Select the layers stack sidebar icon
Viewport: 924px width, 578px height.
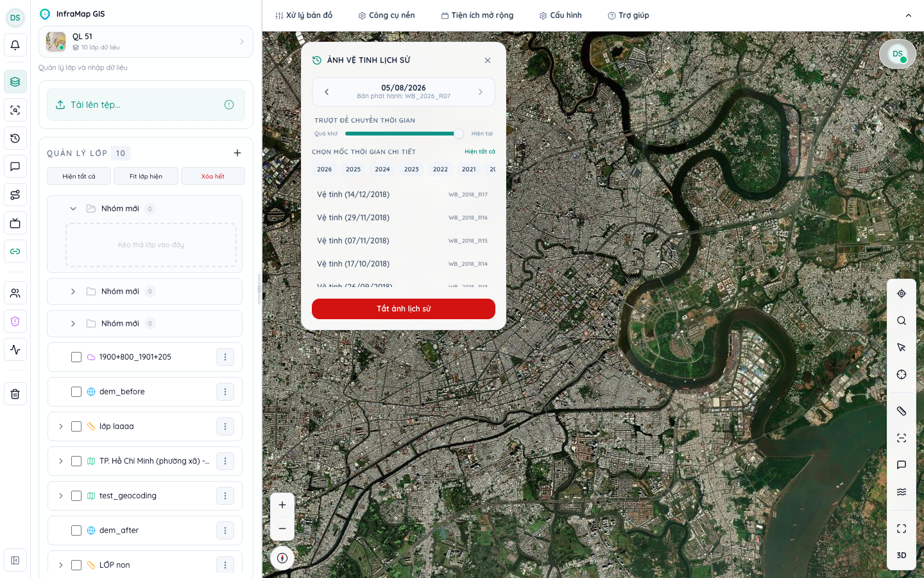tap(15, 82)
